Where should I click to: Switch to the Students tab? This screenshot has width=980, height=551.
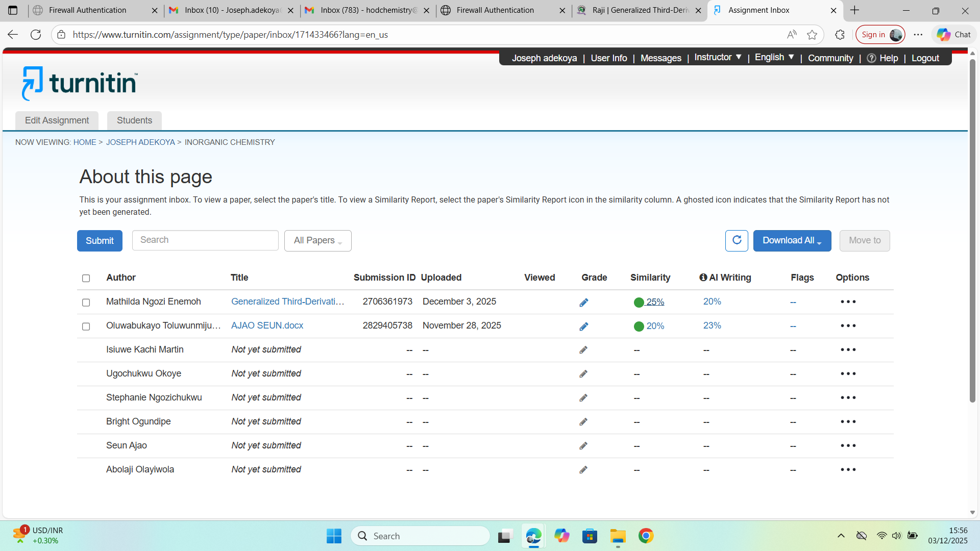pos(134,120)
